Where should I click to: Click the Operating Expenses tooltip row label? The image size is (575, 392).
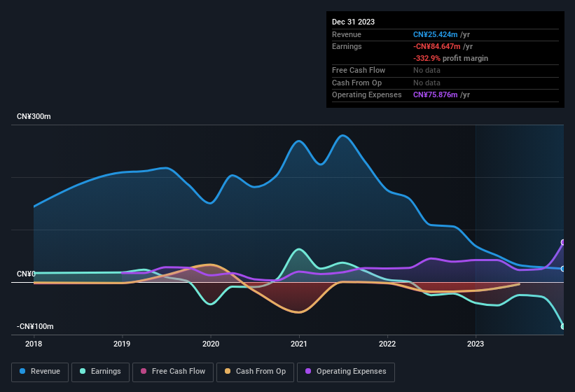367,95
